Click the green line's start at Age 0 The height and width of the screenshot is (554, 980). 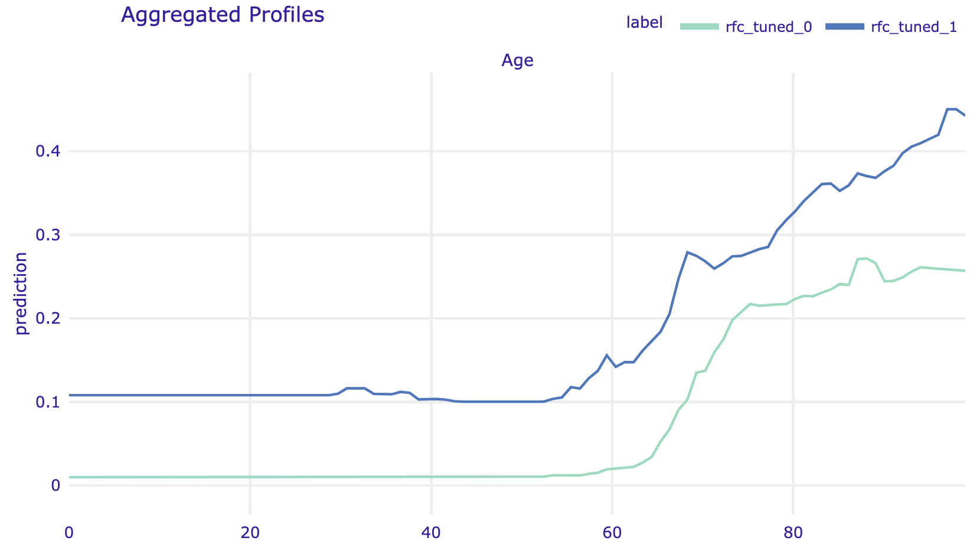(70, 477)
